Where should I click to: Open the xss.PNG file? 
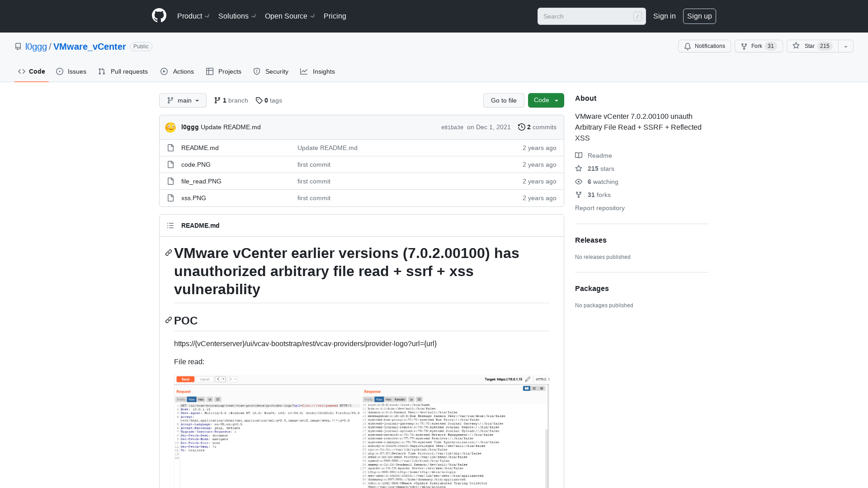point(193,198)
